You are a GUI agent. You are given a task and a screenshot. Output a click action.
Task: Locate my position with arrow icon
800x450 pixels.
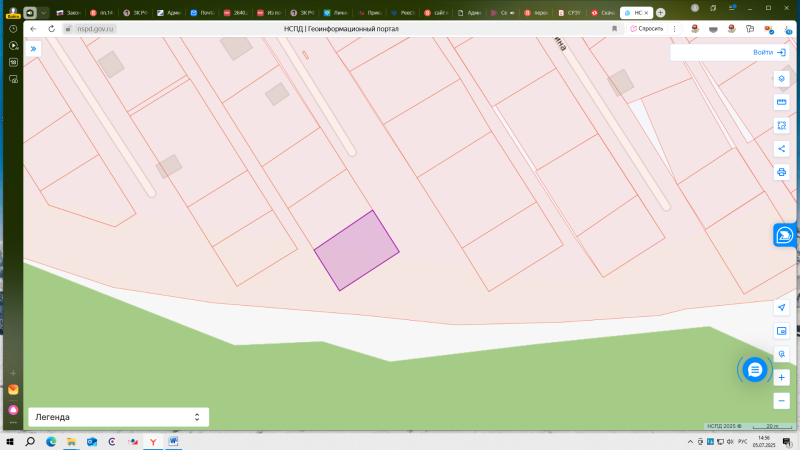click(781, 307)
